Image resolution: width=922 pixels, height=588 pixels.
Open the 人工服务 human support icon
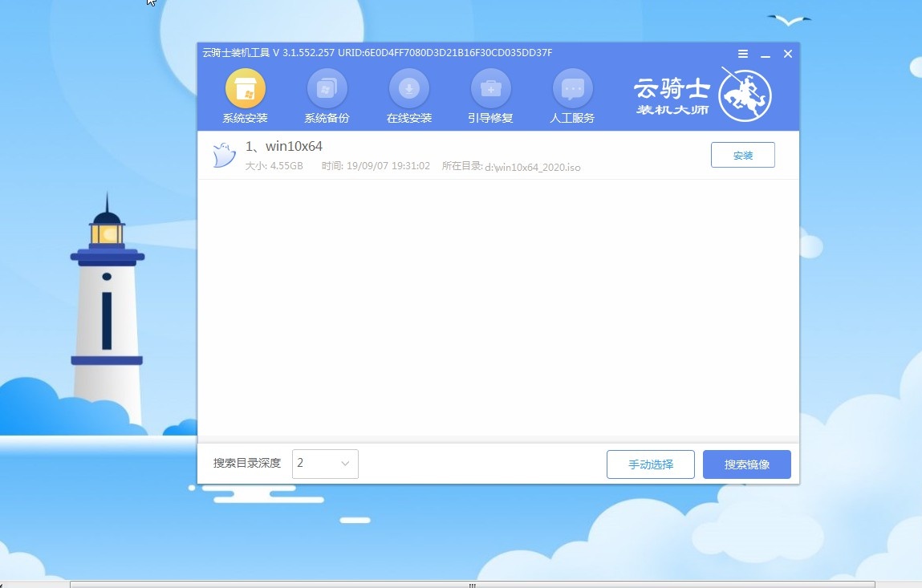573,89
